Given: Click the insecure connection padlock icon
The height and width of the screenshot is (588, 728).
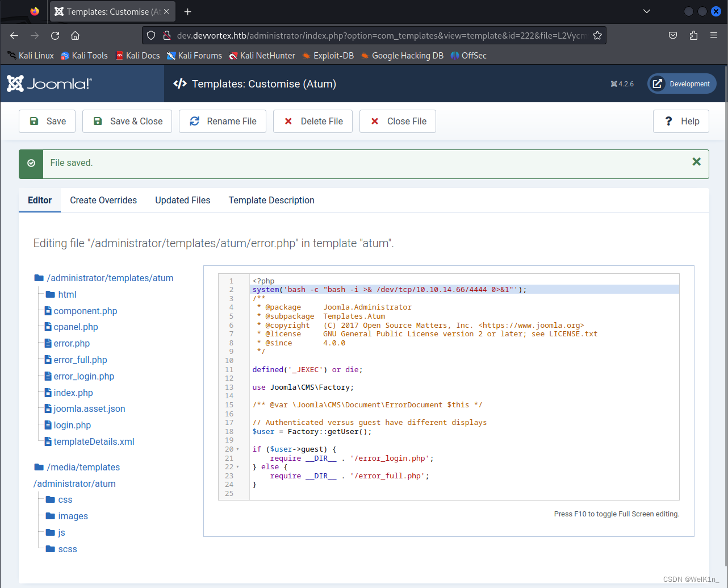Looking at the screenshot, I should click(x=167, y=35).
